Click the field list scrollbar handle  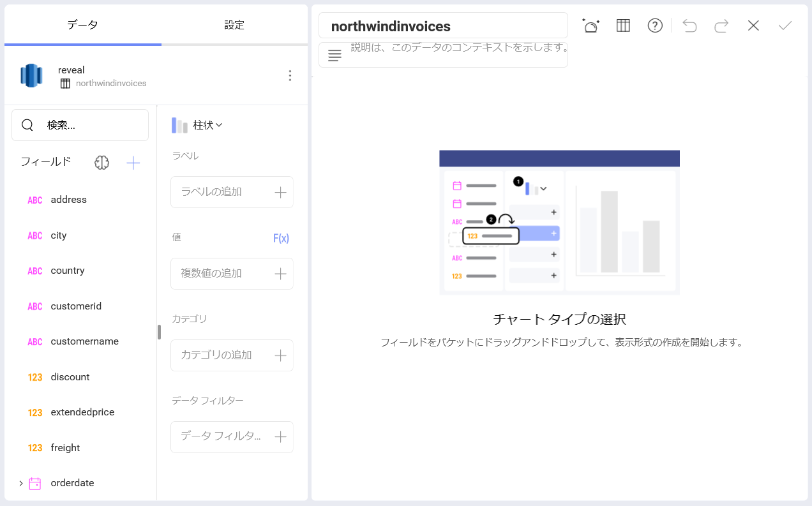point(159,332)
